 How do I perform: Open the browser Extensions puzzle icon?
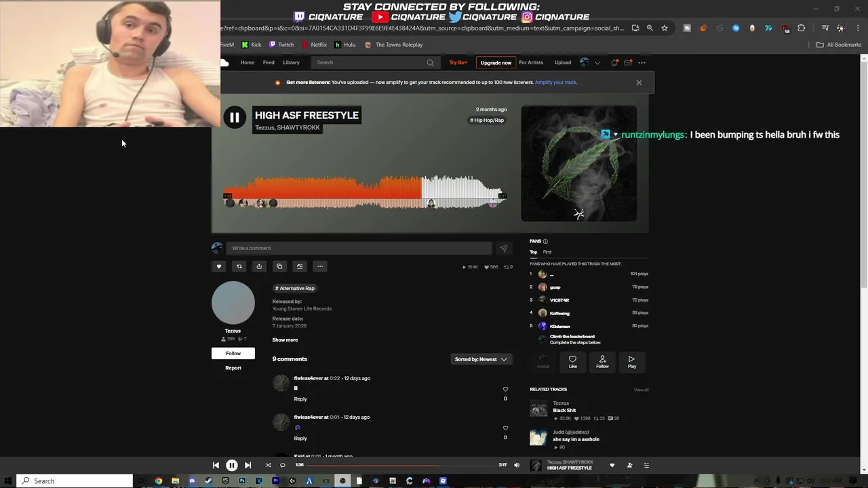point(802,28)
